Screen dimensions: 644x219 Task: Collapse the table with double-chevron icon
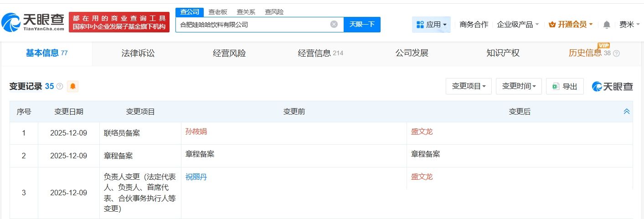[627, 111]
